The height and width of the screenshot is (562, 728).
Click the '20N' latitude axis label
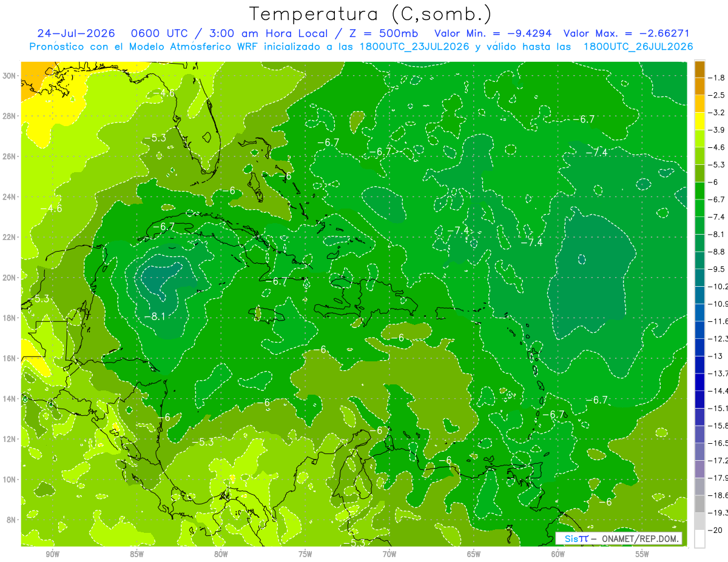pyautogui.click(x=10, y=277)
